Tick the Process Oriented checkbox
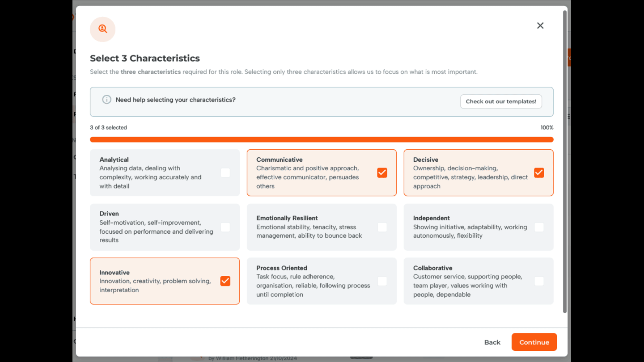 pyautogui.click(x=382, y=281)
